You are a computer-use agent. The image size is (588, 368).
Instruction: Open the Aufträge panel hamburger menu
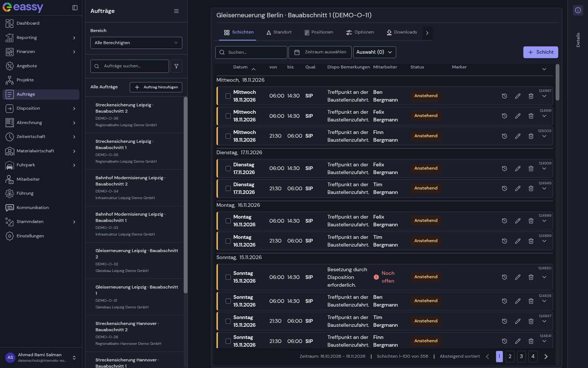coord(176,11)
